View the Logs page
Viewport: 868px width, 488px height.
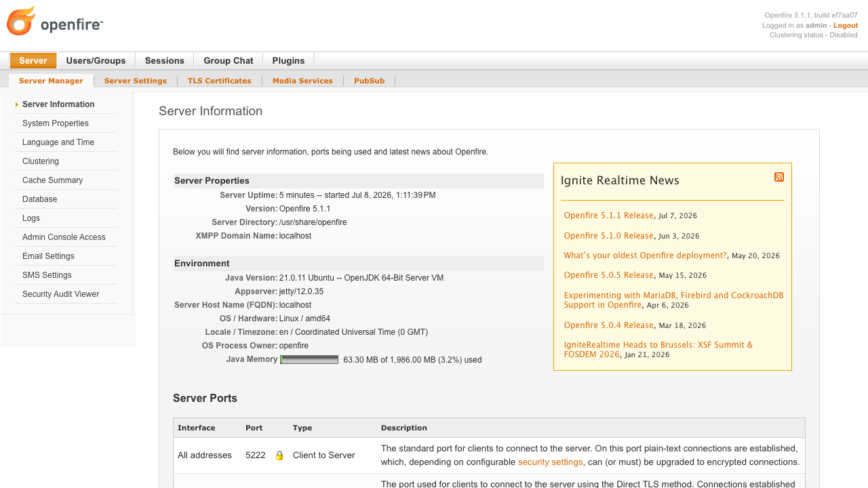(x=31, y=218)
